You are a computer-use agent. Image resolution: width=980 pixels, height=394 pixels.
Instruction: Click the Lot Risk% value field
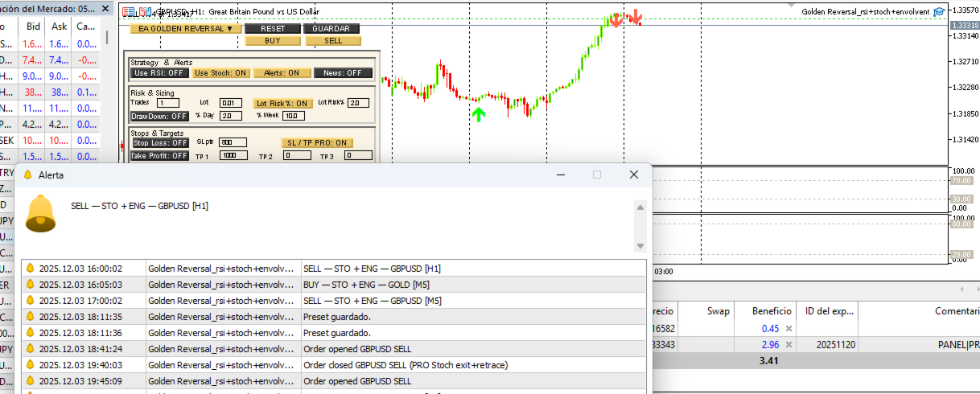tap(359, 103)
